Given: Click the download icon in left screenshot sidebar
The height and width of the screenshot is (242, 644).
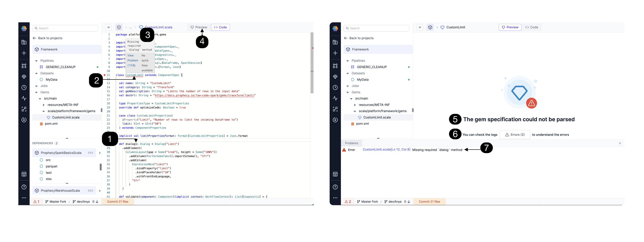Looking at the screenshot, I should 24,120.
